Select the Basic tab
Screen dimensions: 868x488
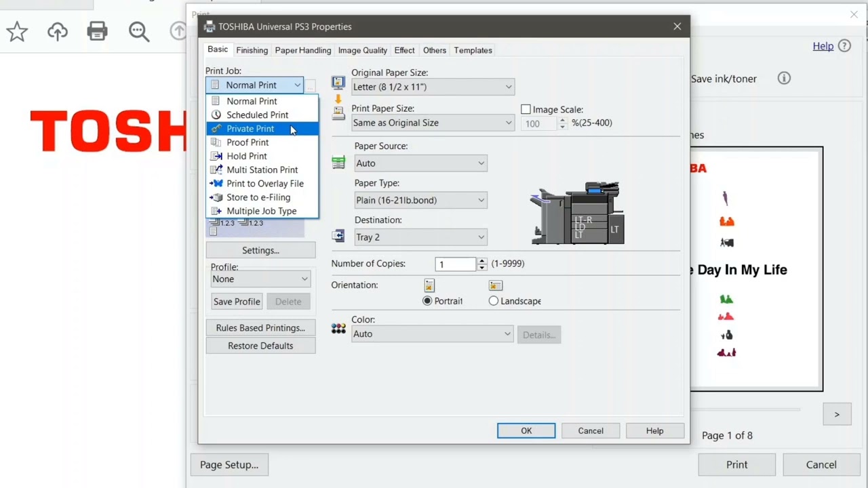[218, 49]
